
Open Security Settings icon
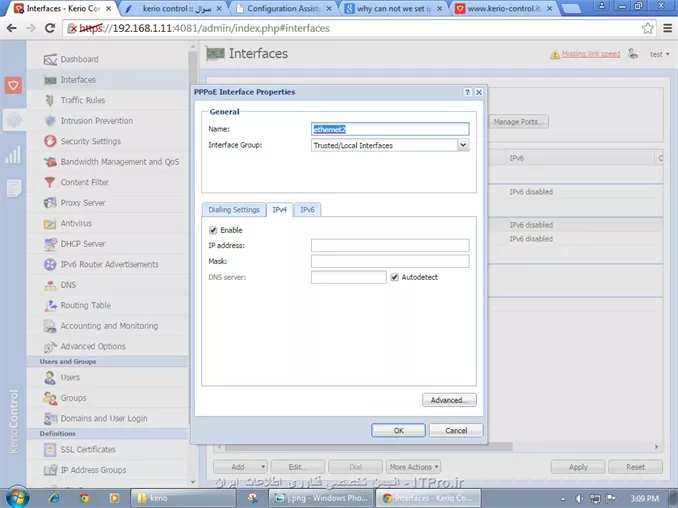tap(50, 141)
